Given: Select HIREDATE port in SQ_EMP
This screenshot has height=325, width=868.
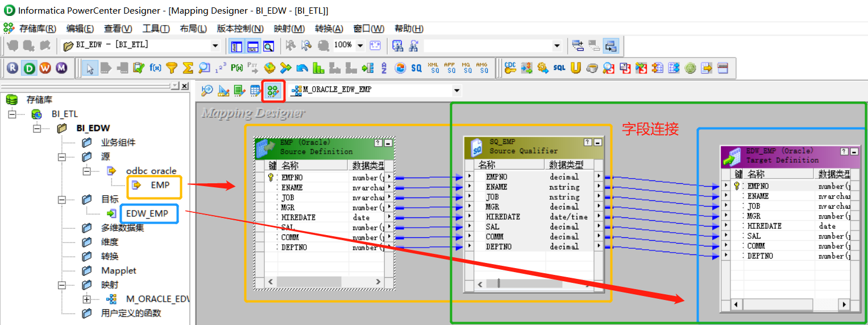Looking at the screenshot, I should tap(503, 217).
